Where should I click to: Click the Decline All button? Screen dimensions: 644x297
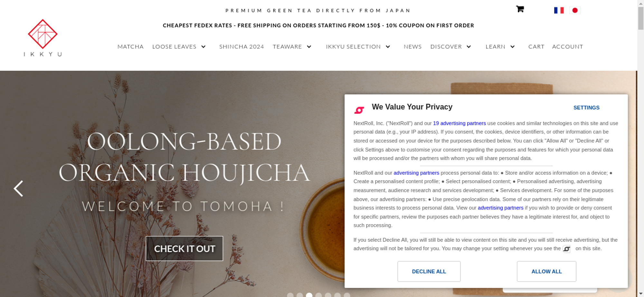pyautogui.click(x=429, y=271)
